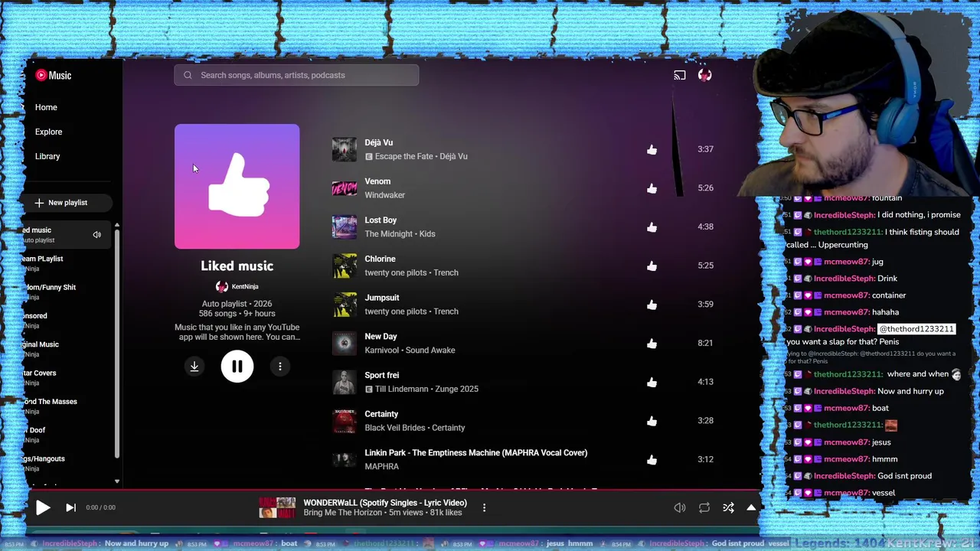The width and height of the screenshot is (980, 551).
Task: Play the song Déjà Vu
Action: [378, 142]
